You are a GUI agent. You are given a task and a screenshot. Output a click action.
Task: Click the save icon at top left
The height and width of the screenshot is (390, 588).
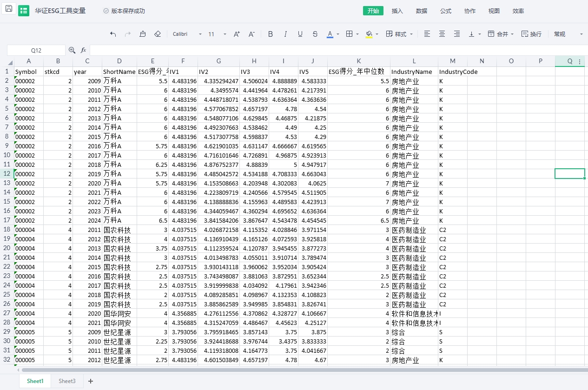[9, 8]
